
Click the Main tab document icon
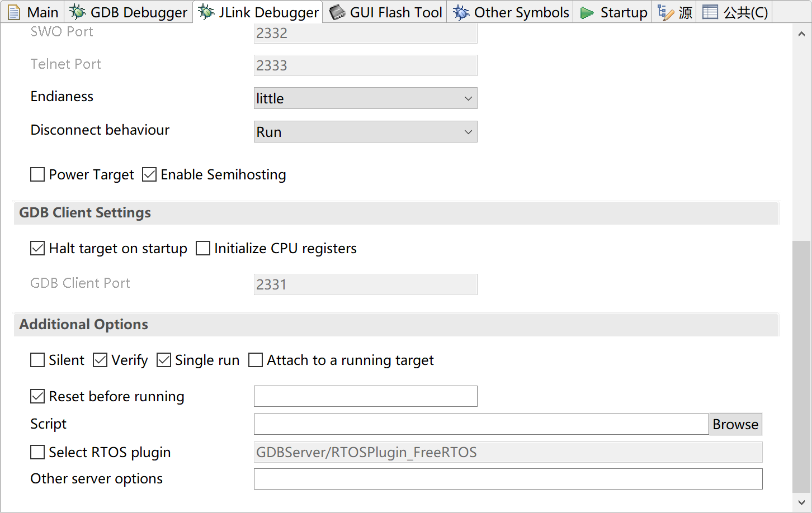(14, 12)
